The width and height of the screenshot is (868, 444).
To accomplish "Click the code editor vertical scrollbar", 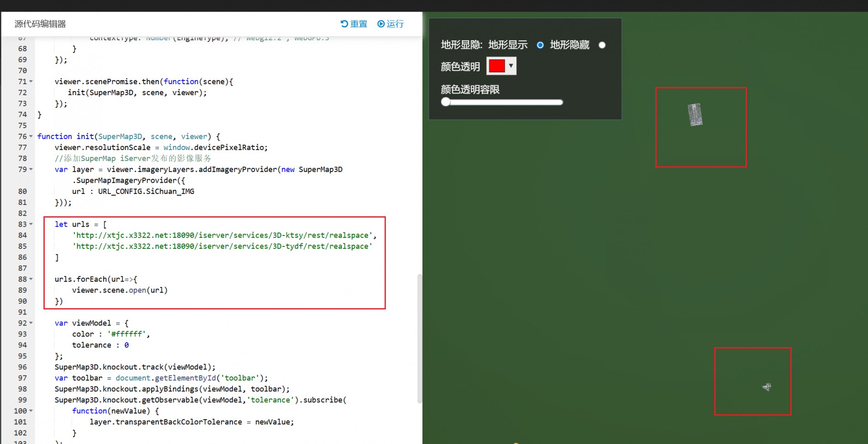I will [x=419, y=338].
